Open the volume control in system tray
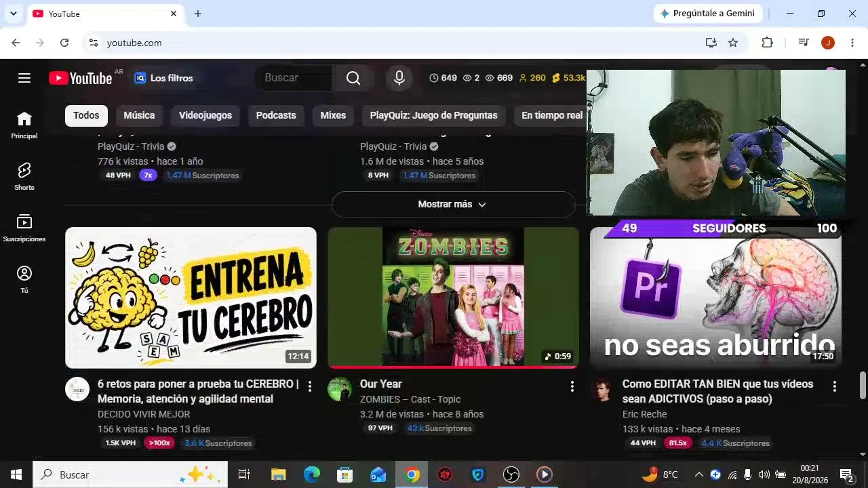Screen dimensions: 868x488 tap(764, 475)
